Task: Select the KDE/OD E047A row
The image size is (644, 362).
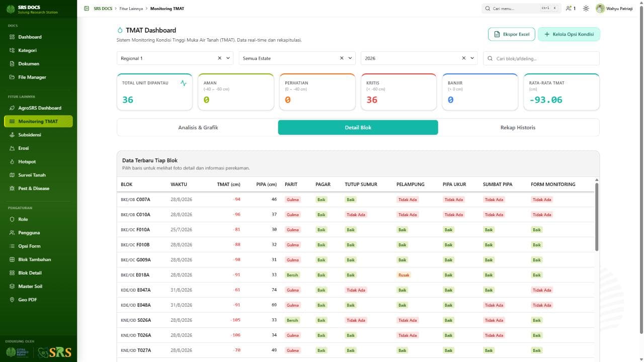Action: (x=356, y=290)
